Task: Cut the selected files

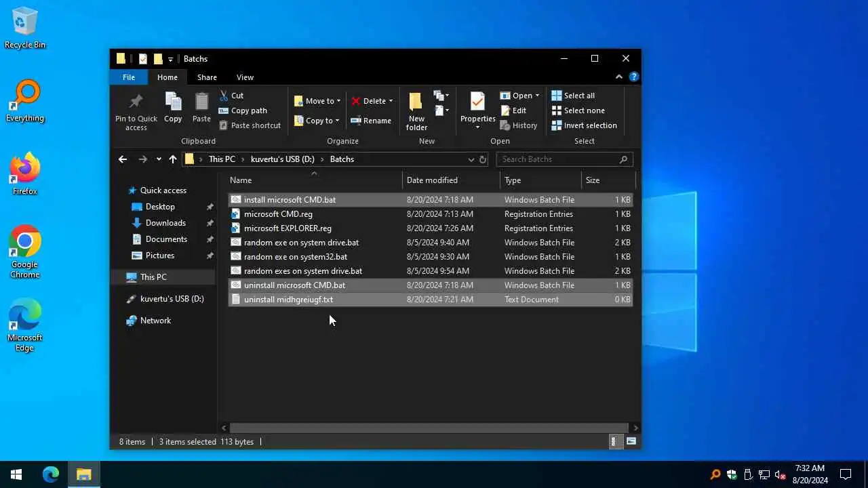Action: 231,96
